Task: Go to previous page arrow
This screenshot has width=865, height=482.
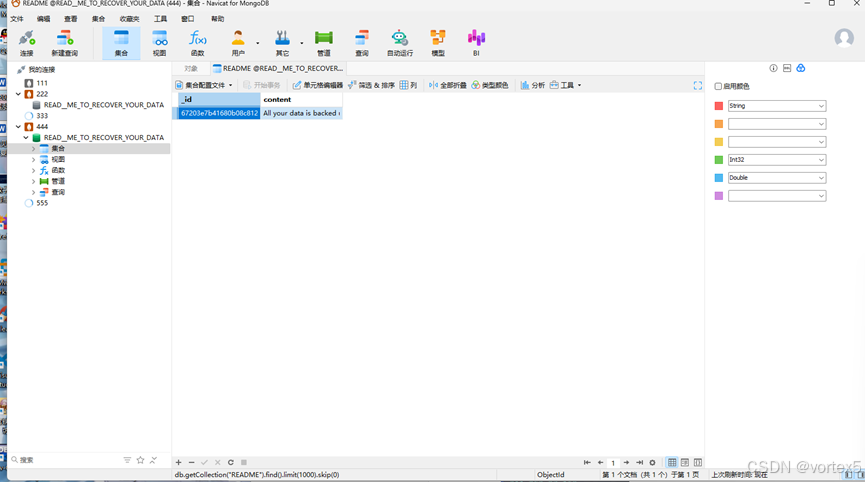Action: click(600, 462)
